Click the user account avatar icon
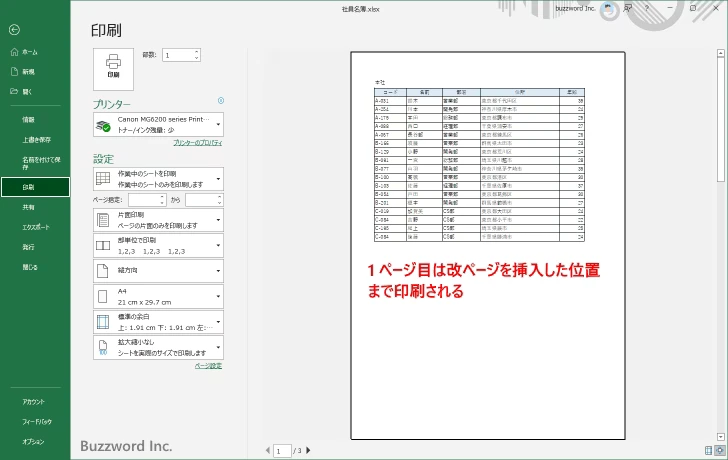The width and height of the screenshot is (728, 460). 607,8
